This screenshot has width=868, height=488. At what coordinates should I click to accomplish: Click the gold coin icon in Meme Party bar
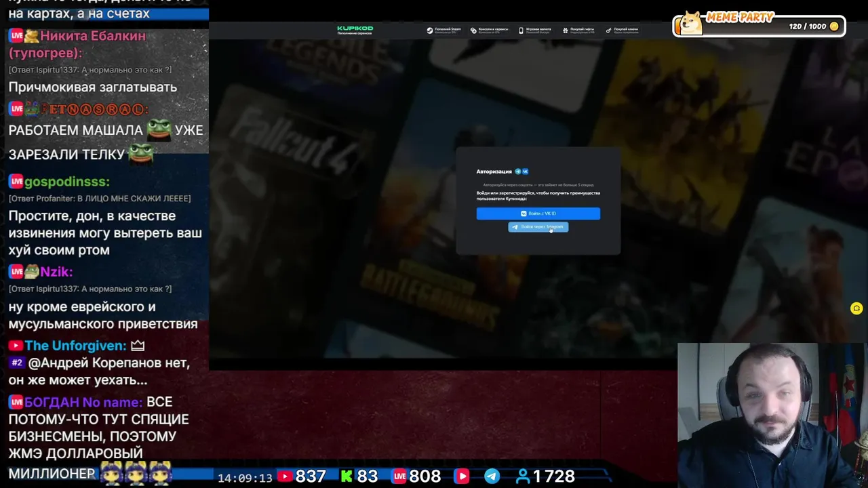[x=834, y=26]
